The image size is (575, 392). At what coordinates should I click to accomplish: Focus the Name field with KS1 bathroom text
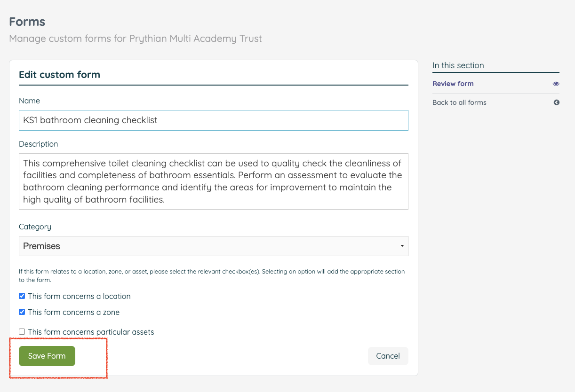(x=213, y=120)
